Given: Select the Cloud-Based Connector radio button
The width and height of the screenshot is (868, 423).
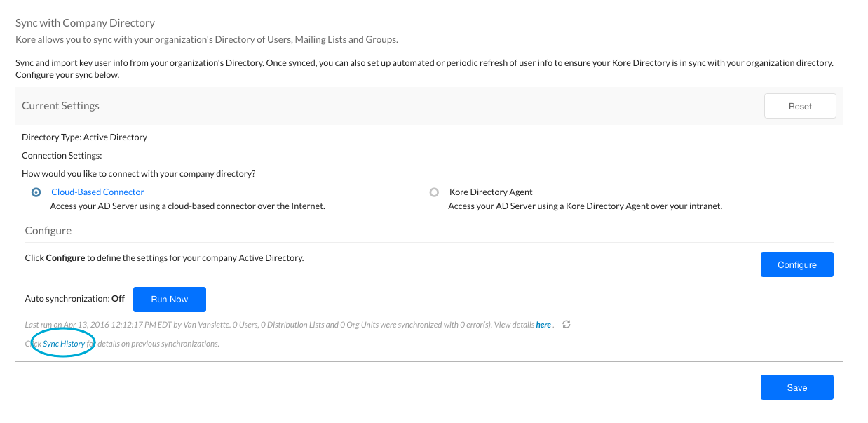Looking at the screenshot, I should pos(36,192).
